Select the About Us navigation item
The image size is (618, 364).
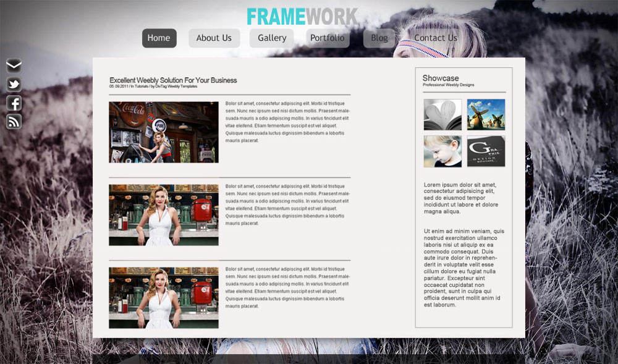(x=214, y=38)
